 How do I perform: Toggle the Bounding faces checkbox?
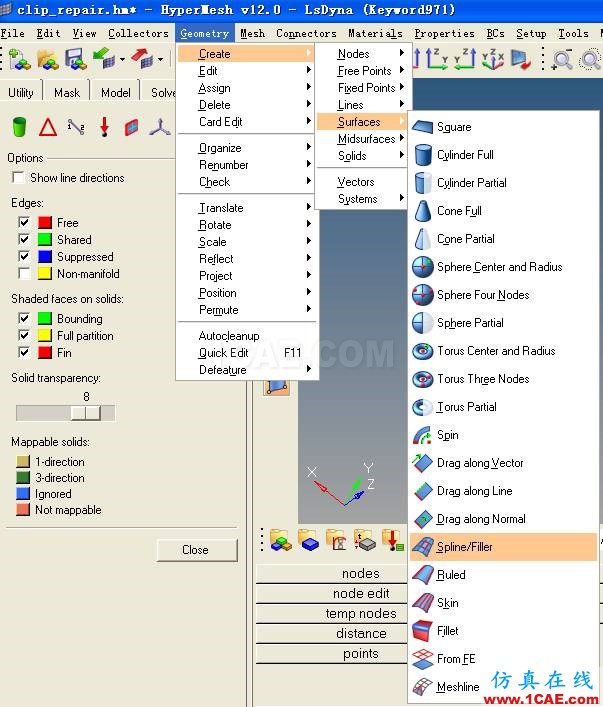tap(24, 318)
